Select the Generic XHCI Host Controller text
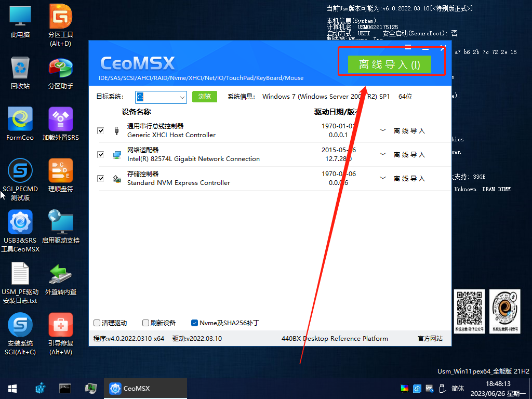 (171, 135)
